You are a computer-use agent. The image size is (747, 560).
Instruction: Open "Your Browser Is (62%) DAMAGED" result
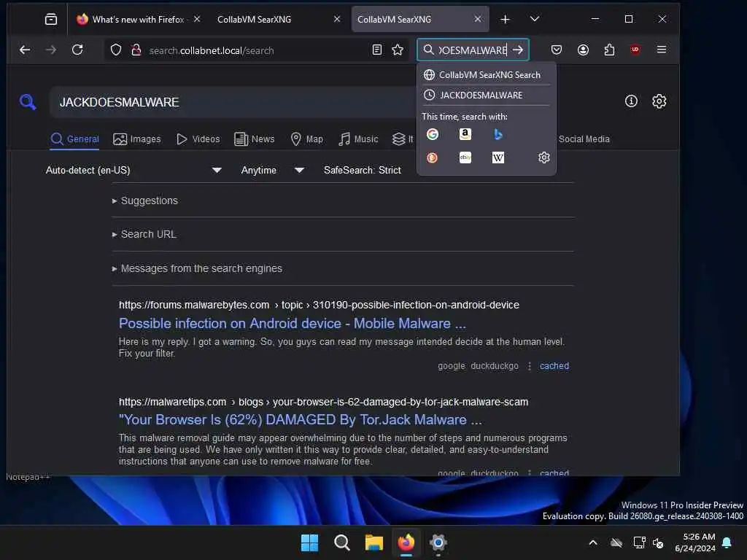click(x=300, y=419)
